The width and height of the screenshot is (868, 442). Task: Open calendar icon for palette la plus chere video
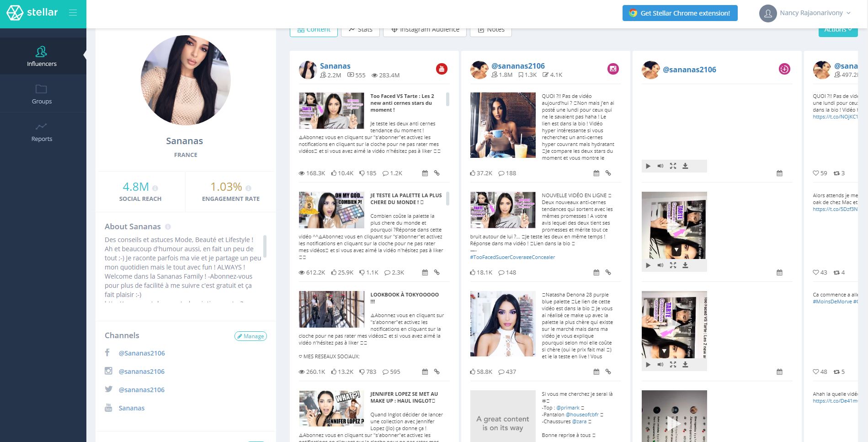[425, 273]
